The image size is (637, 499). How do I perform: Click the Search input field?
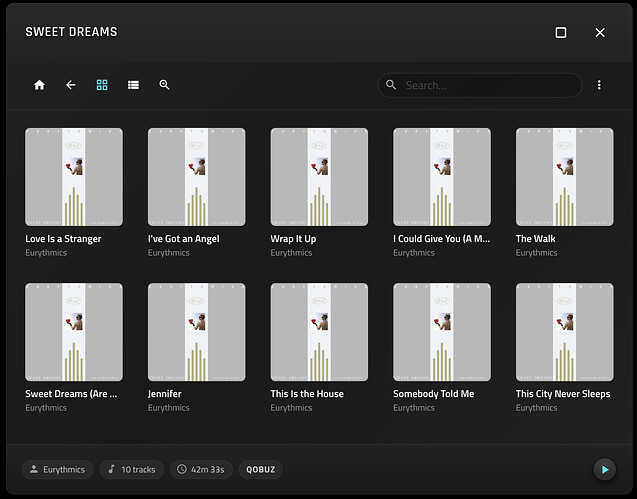coord(480,85)
